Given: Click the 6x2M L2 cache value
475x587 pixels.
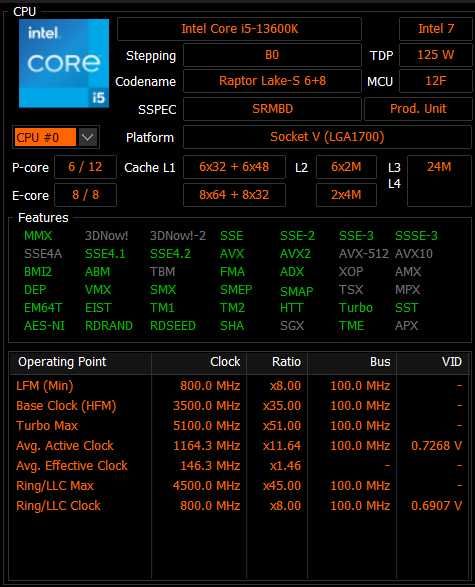Looking at the screenshot, I should 346,167.
